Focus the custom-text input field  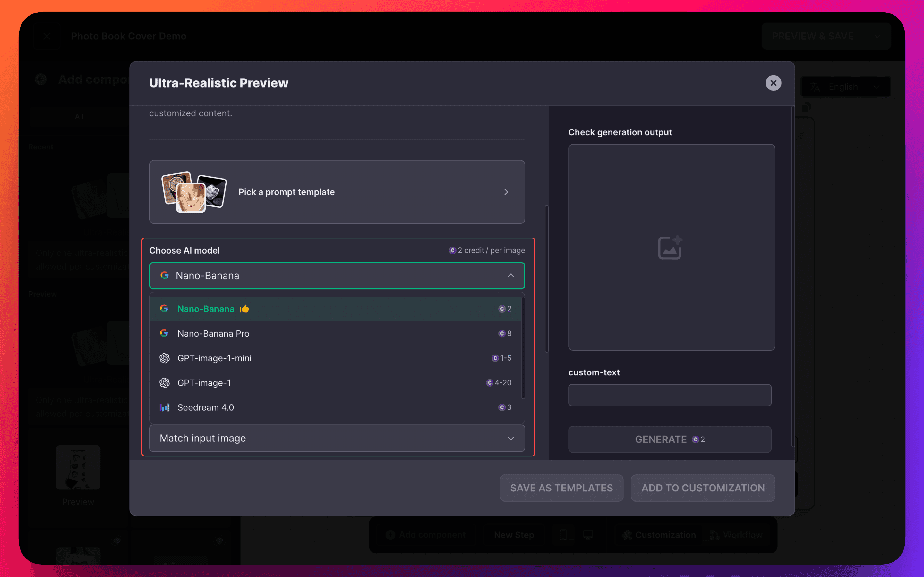pos(669,395)
